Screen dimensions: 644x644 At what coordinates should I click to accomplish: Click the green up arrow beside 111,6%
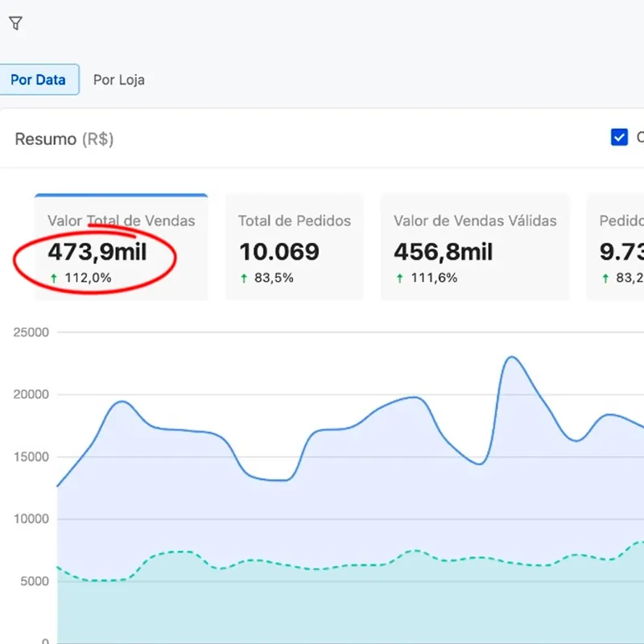click(x=400, y=279)
